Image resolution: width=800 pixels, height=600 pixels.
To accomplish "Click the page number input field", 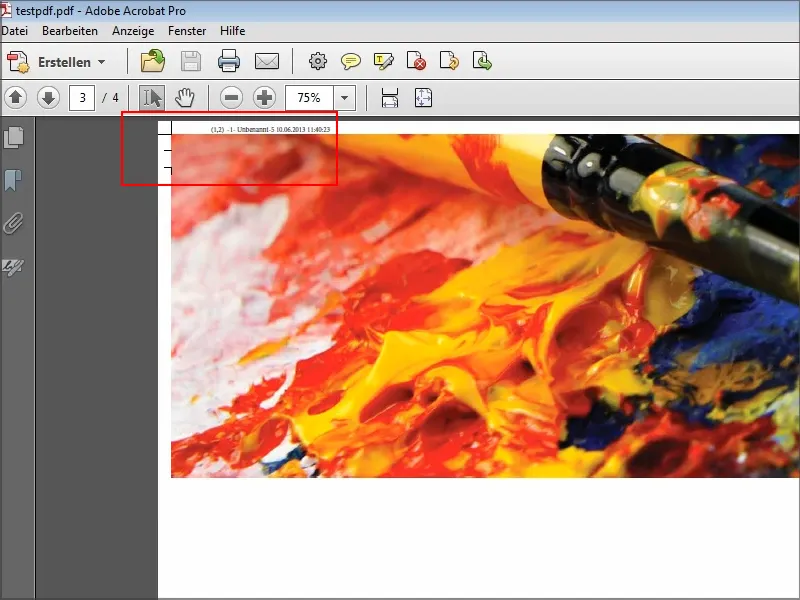I will 81,98.
